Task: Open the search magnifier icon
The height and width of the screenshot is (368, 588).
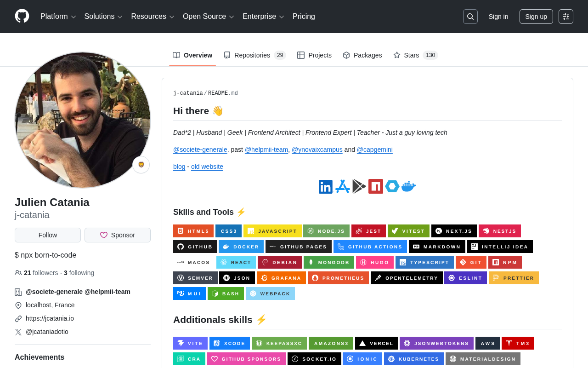Action: [470, 17]
